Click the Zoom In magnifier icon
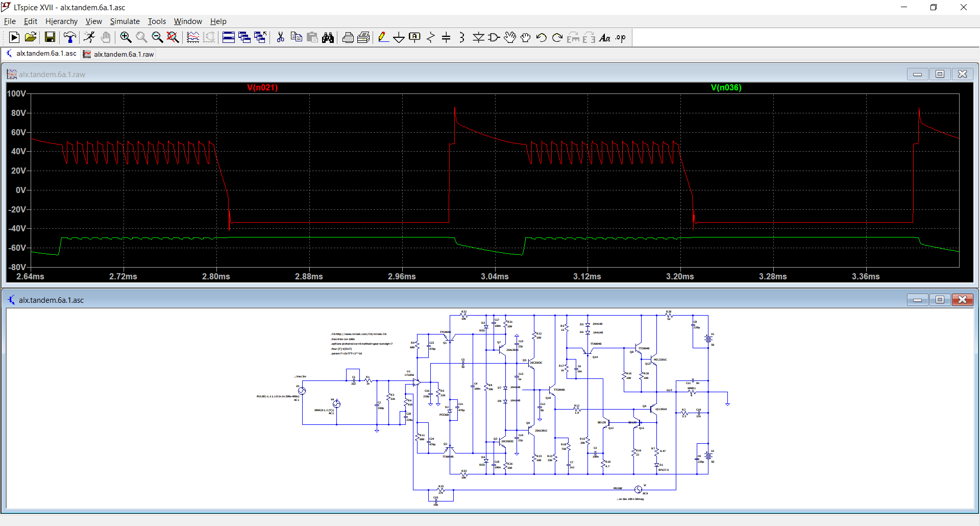The width and height of the screenshot is (980, 526). (x=126, y=37)
